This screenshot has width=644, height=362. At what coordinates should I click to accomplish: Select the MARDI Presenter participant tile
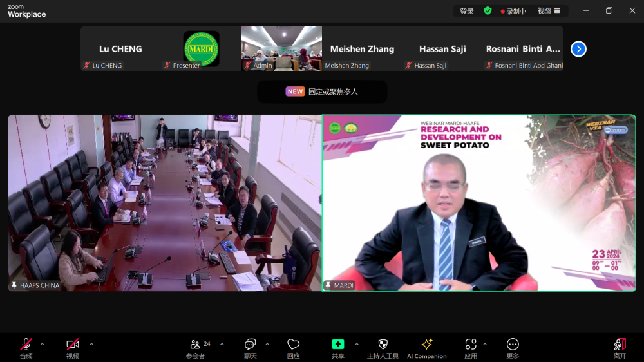(x=201, y=49)
